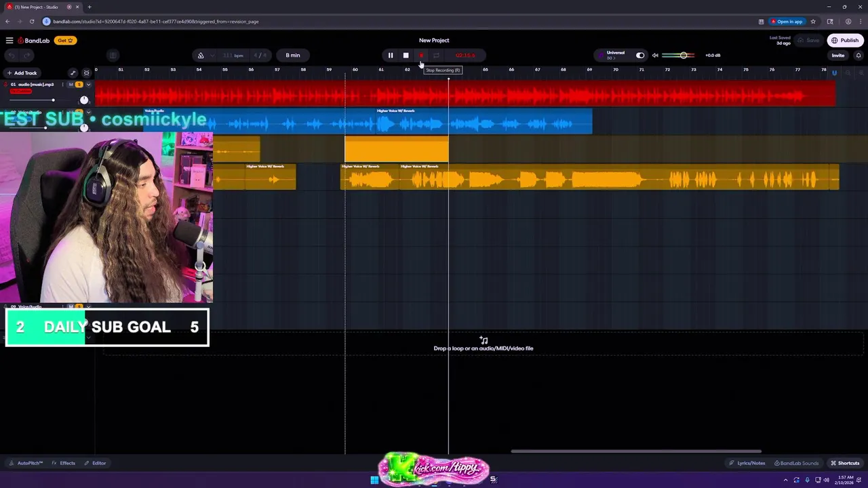The image size is (868, 488).
Task: Open the BandLab hamburger menu
Action: click(9, 41)
